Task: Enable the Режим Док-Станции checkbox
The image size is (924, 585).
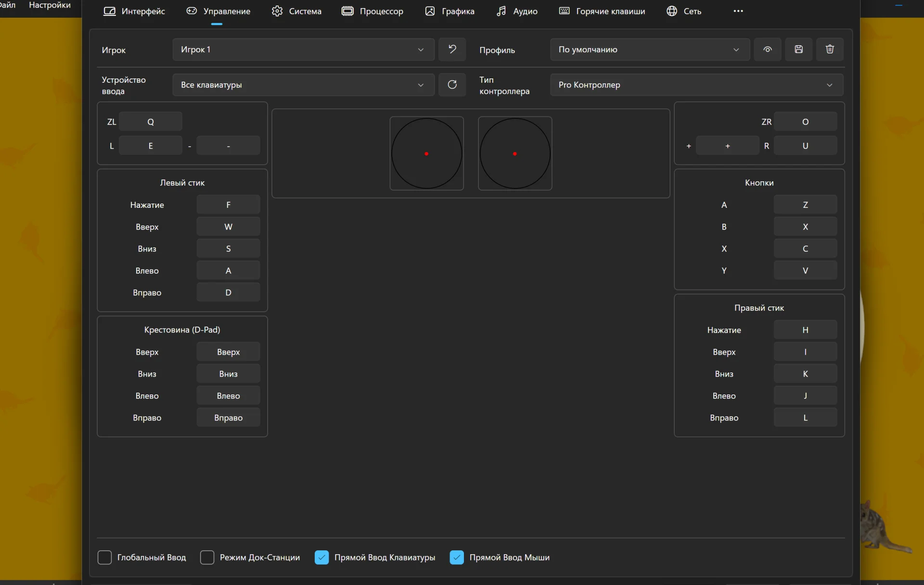Action: click(207, 557)
